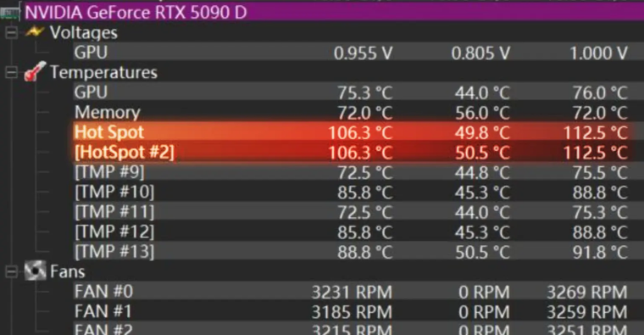Click the 75.5 °C TMP #9 maximum value
Image resolution: width=644 pixels, height=335 pixels.
(600, 173)
